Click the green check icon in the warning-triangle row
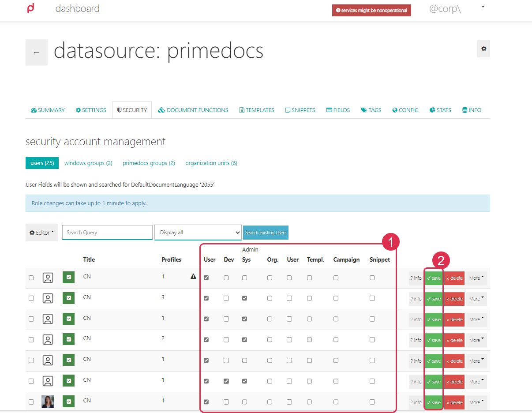532x413 pixels. click(x=68, y=278)
